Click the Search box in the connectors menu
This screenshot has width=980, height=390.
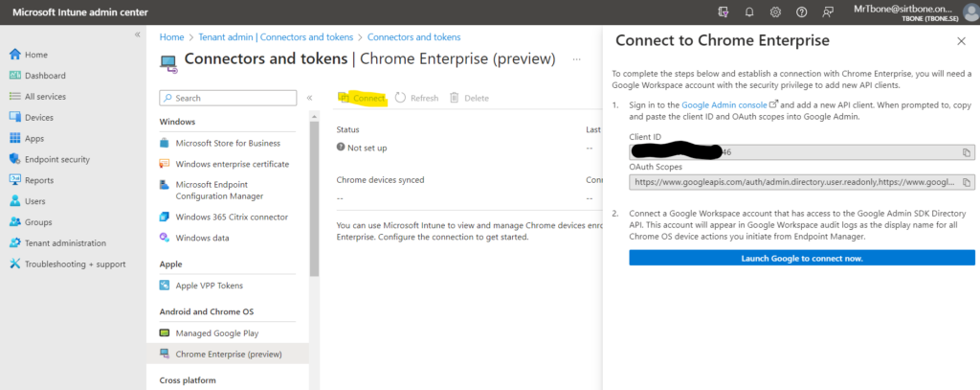pyautogui.click(x=228, y=99)
